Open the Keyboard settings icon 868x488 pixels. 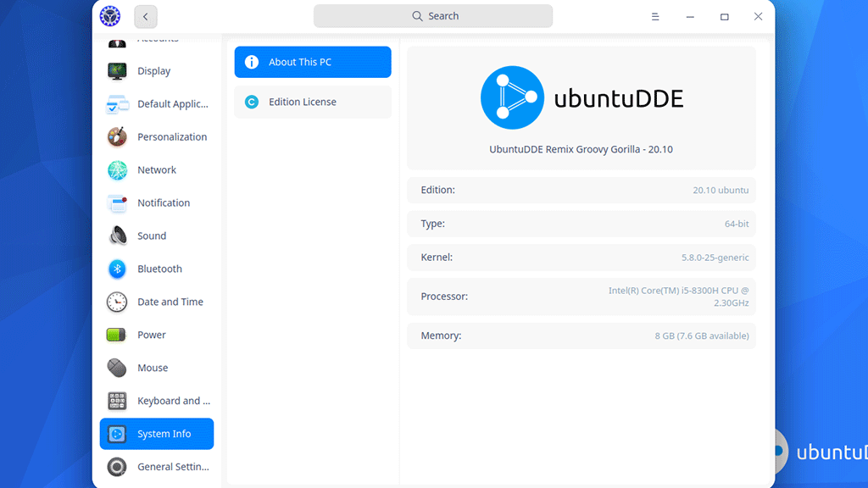pyautogui.click(x=117, y=400)
